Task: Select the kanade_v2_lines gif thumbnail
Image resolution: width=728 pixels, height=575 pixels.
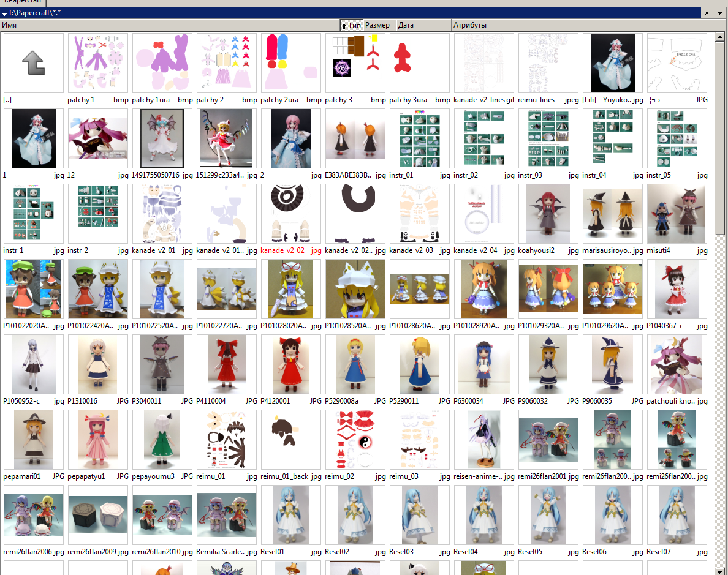Action: (x=483, y=63)
